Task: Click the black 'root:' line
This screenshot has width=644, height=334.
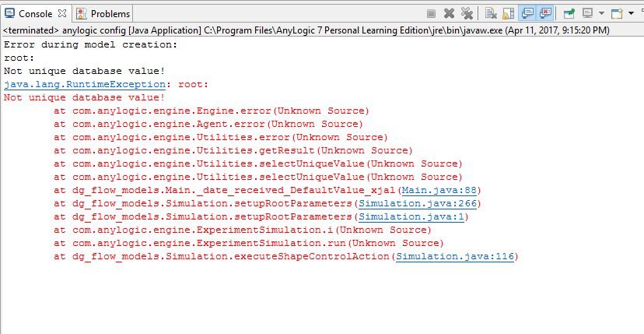Action: (19, 58)
